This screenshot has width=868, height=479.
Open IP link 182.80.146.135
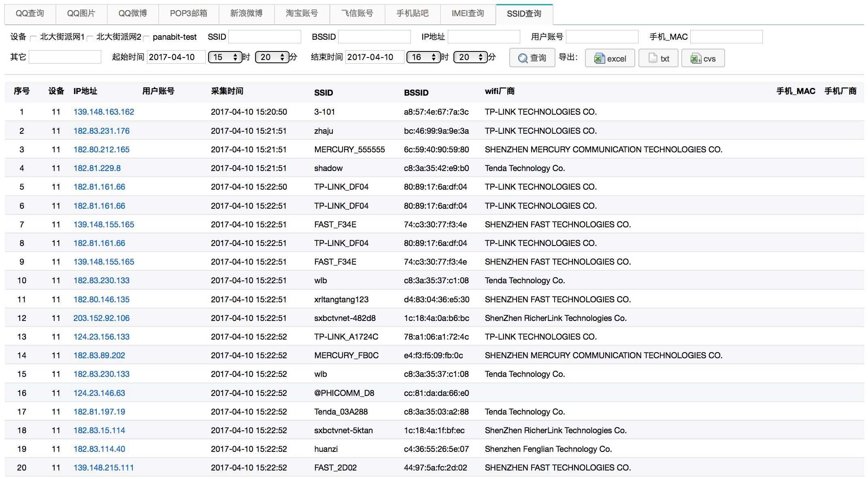pos(102,299)
